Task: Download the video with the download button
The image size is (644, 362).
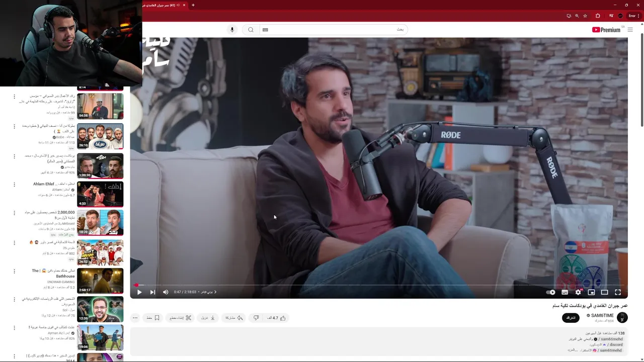Action: point(208,318)
